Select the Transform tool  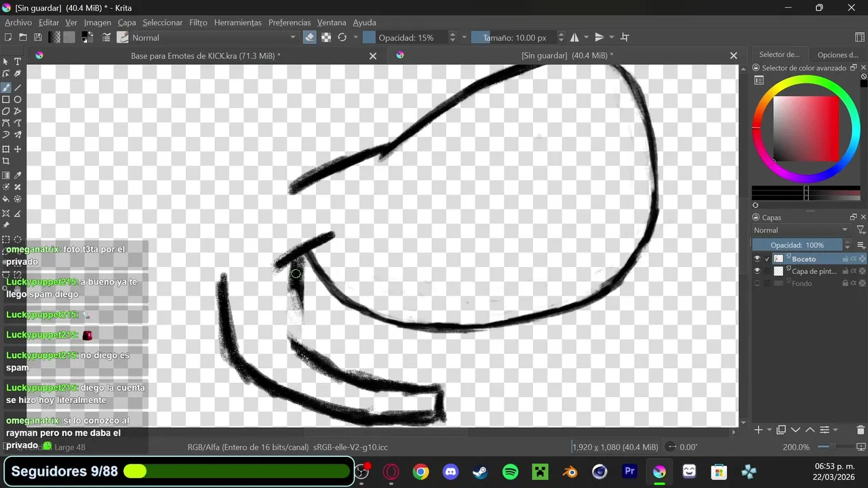(6, 149)
